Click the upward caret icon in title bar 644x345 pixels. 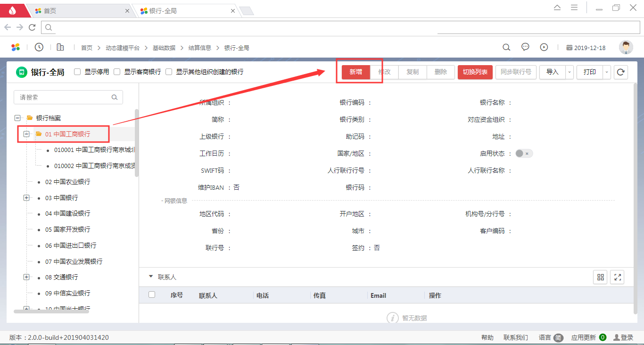click(x=557, y=8)
